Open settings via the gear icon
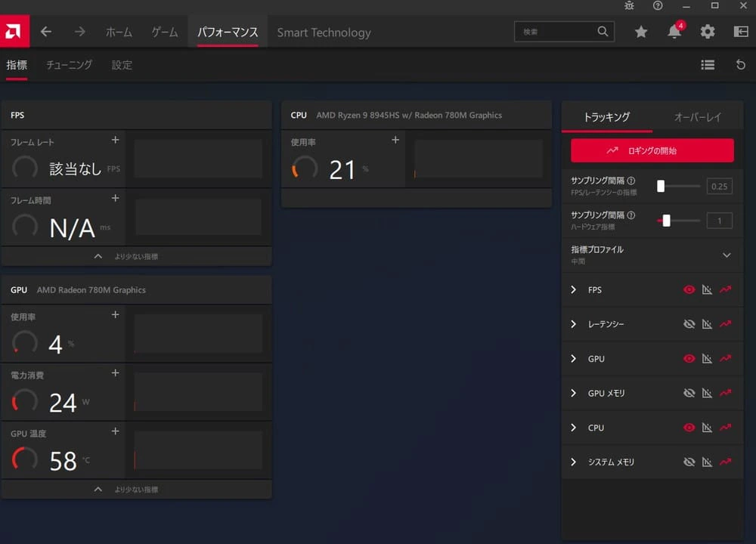 pyautogui.click(x=708, y=32)
